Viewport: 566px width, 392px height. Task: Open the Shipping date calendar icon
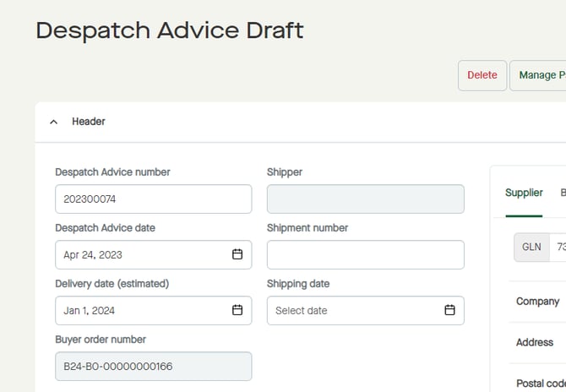coord(449,310)
